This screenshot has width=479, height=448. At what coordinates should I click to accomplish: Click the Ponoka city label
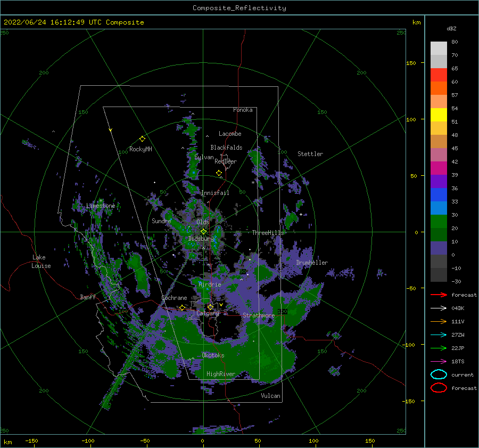pyautogui.click(x=243, y=110)
